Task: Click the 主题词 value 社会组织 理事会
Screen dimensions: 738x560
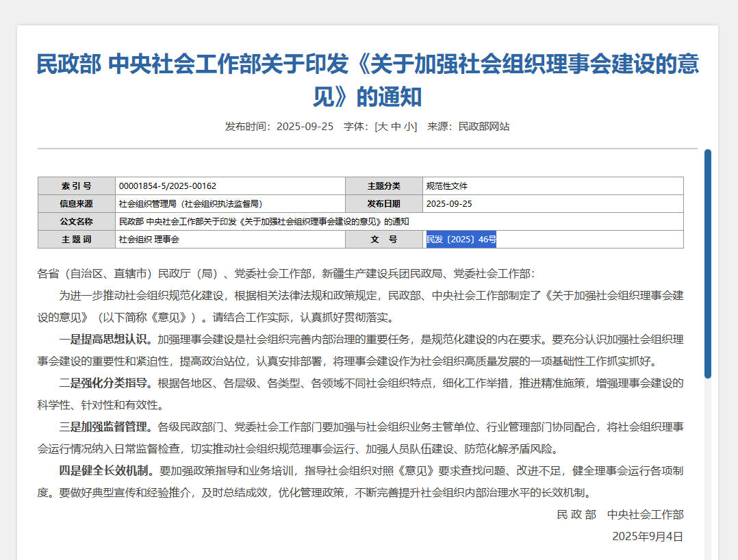Action: [149, 240]
